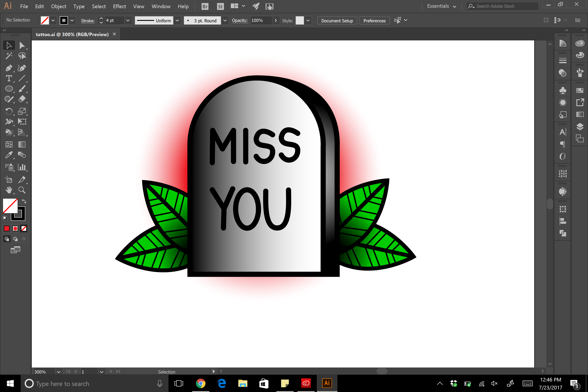Set paint mode to None
Image resolution: width=588 pixels, height=392 pixels.
[24, 228]
